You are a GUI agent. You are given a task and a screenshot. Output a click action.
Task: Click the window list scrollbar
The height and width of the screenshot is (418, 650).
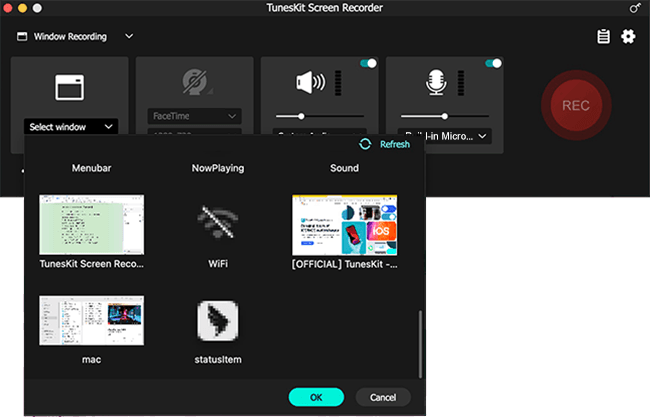click(420, 344)
